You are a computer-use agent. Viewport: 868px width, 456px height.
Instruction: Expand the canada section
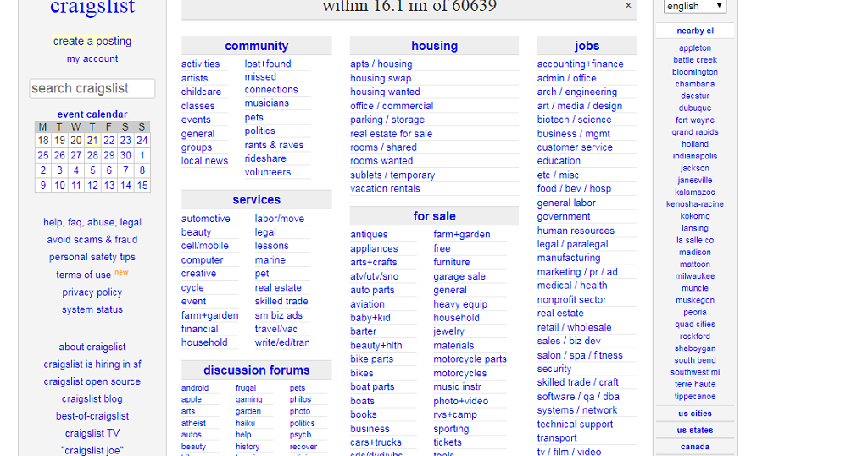pos(694,447)
